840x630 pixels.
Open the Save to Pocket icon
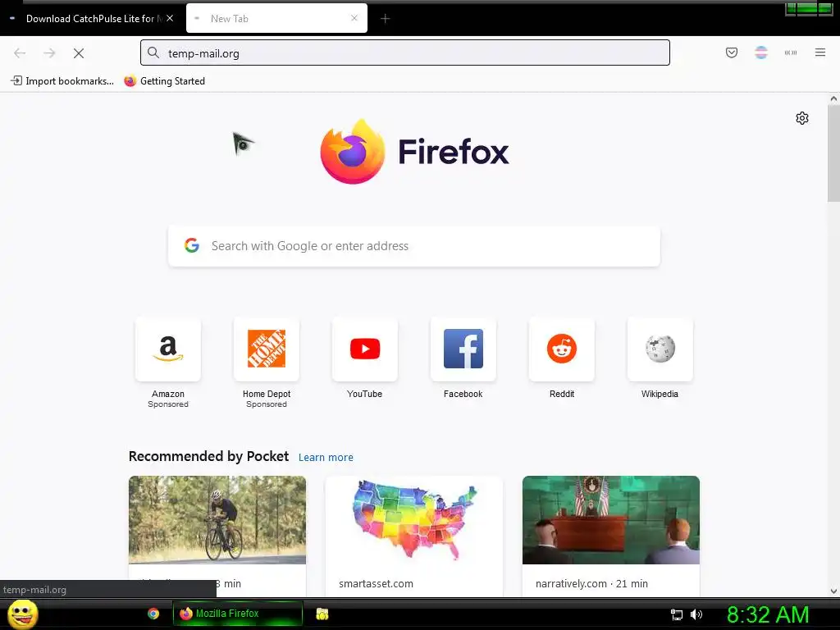point(731,52)
